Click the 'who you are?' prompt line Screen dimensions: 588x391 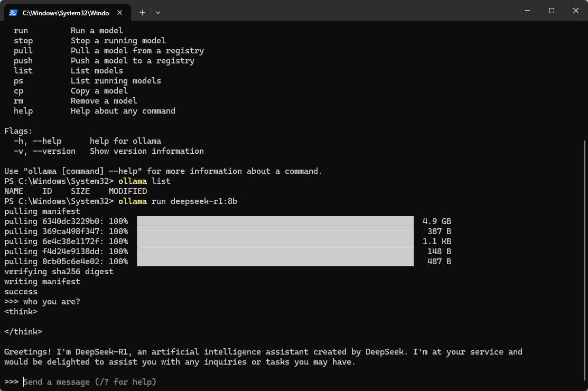coord(42,302)
